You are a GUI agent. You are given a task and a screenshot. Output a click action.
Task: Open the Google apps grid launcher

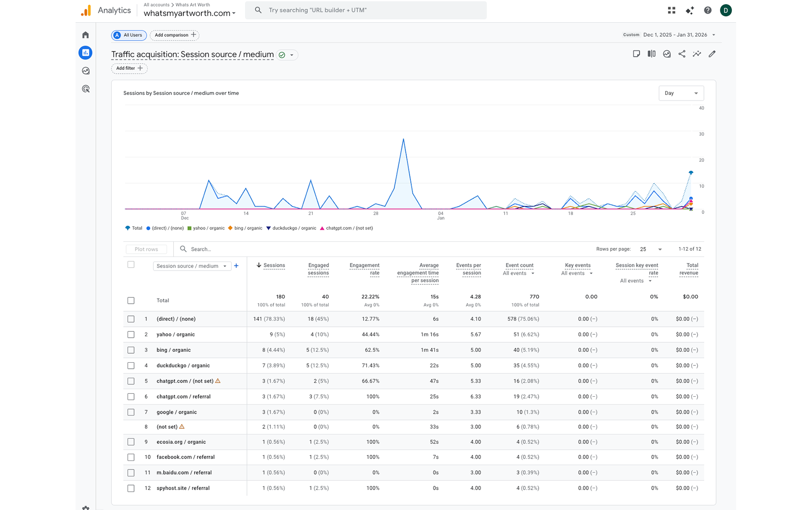671,10
